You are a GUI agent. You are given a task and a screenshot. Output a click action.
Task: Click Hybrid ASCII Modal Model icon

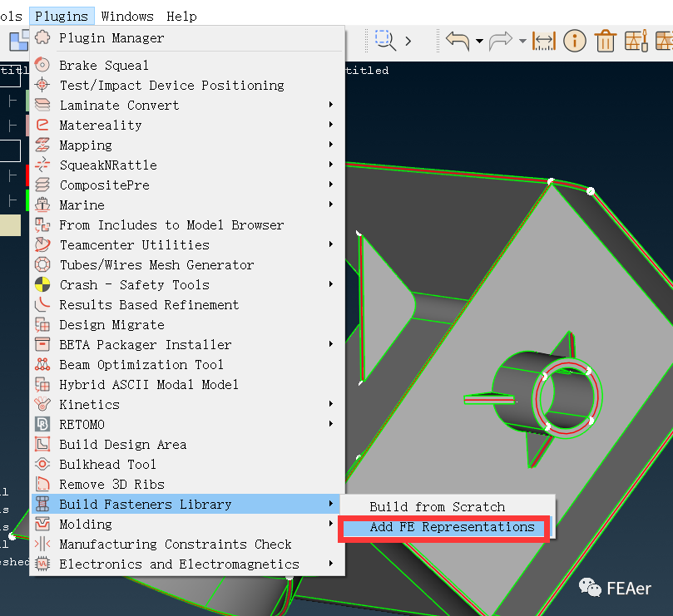42,384
